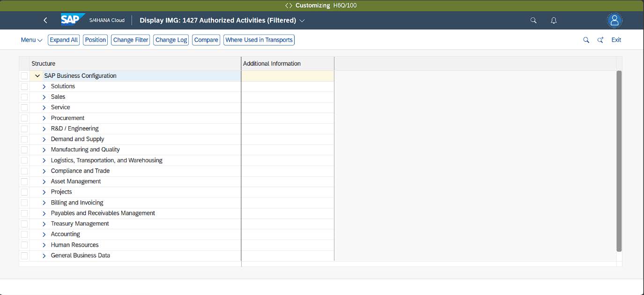
Task: Click the Find Next magnifier-plus icon
Action: click(600, 40)
